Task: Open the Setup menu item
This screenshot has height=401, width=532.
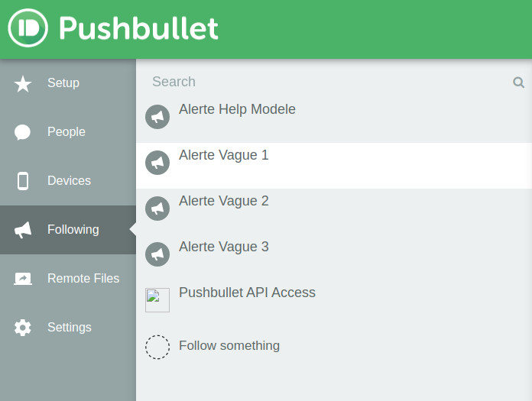Action: [x=63, y=83]
